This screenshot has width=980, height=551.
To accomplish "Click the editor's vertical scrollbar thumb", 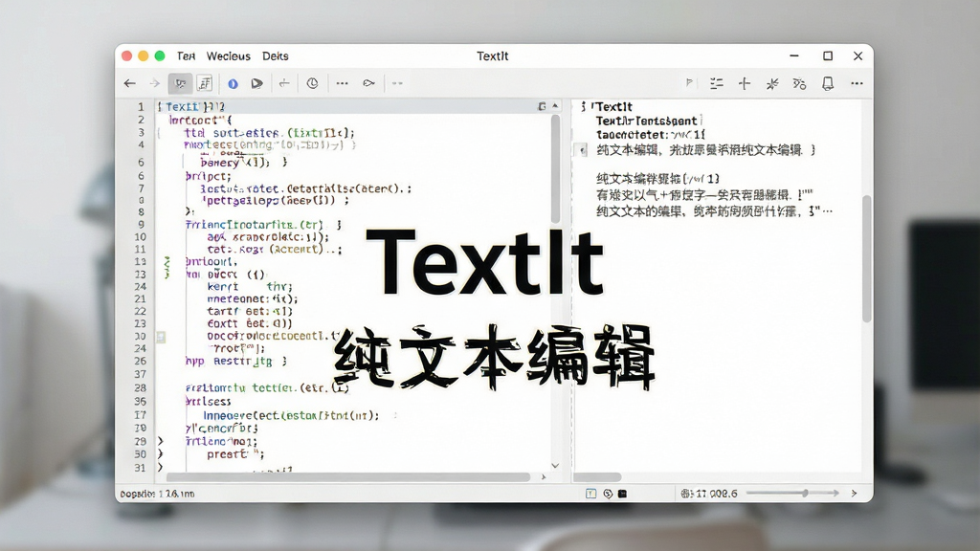I will (555, 168).
